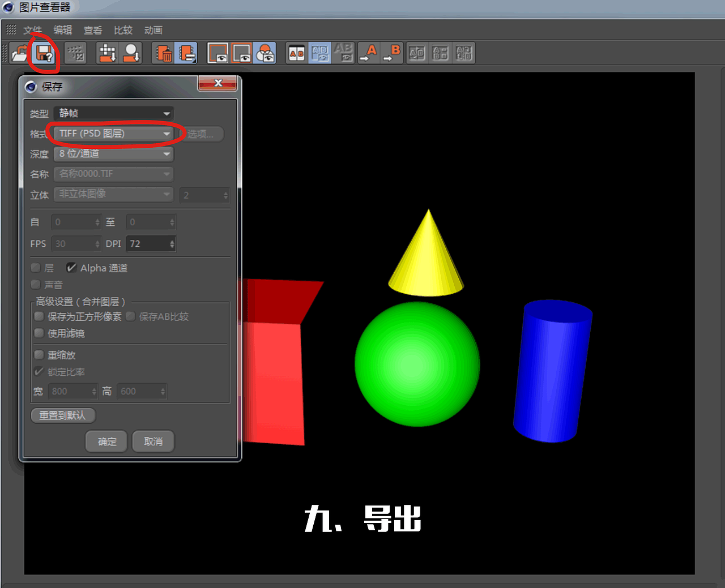Open the 立体 dropdown showing 非立体图像
This screenshot has width=725, height=588.
[x=114, y=194]
